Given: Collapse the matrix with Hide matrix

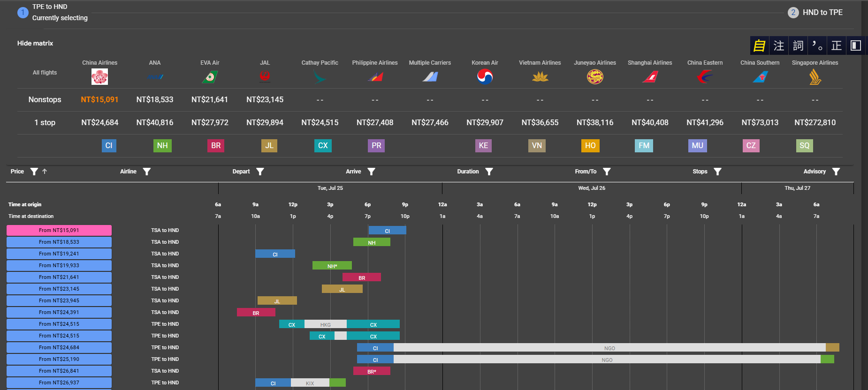Looking at the screenshot, I should [x=35, y=43].
